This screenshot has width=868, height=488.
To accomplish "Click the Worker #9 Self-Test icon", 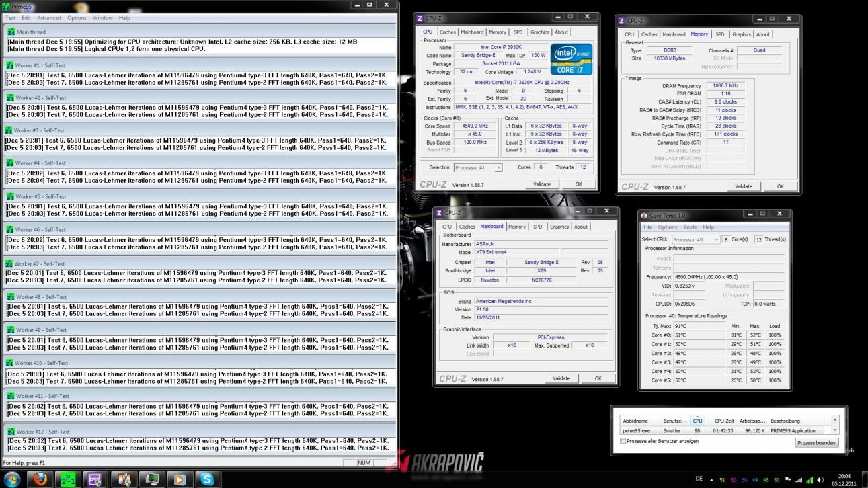I will [x=9, y=330].
